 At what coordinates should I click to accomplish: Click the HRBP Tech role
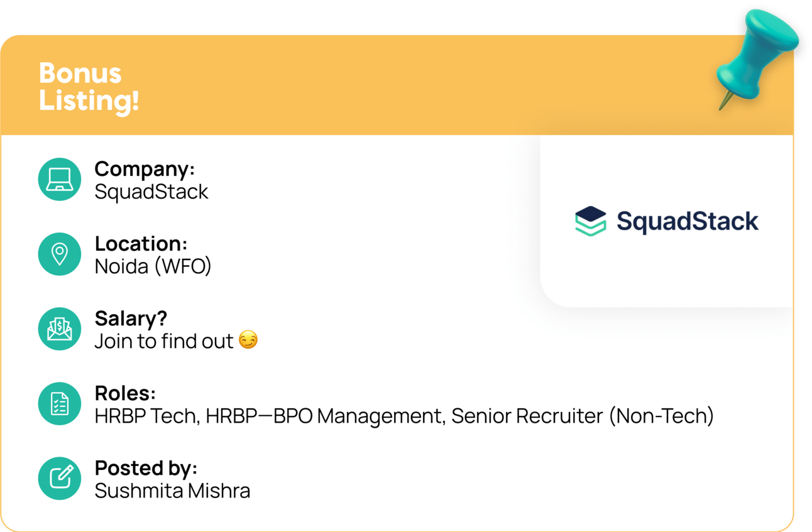(x=148, y=416)
